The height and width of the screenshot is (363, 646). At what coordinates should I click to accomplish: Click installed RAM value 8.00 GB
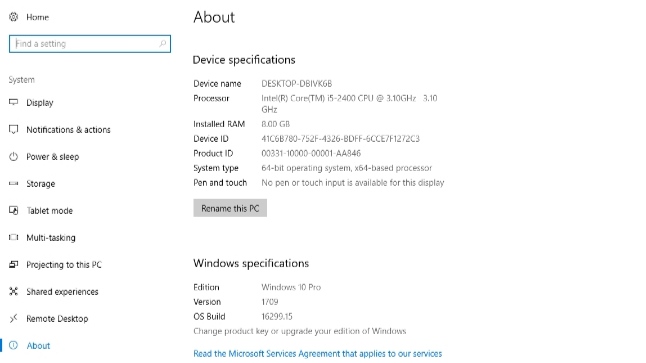276,124
